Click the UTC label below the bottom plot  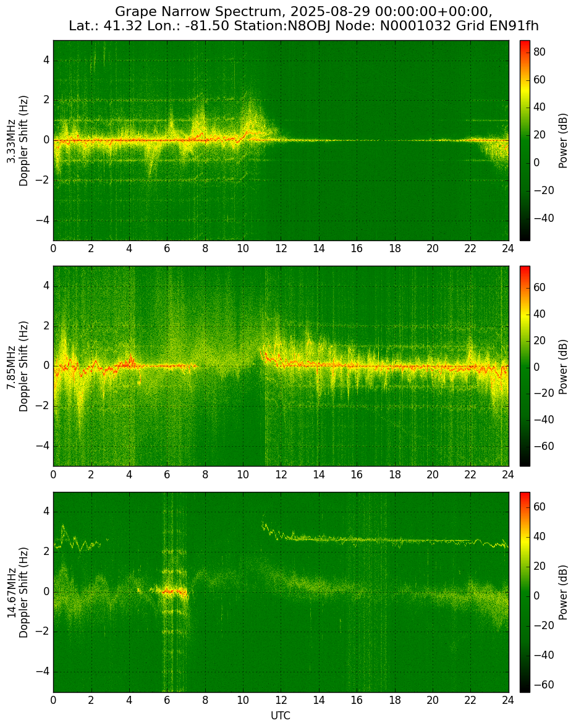[281, 716]
